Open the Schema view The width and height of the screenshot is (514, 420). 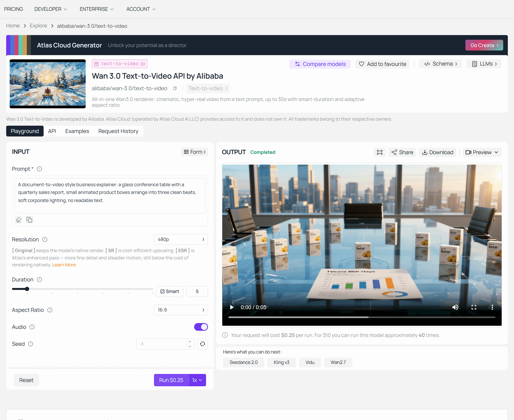pos(440,64)
